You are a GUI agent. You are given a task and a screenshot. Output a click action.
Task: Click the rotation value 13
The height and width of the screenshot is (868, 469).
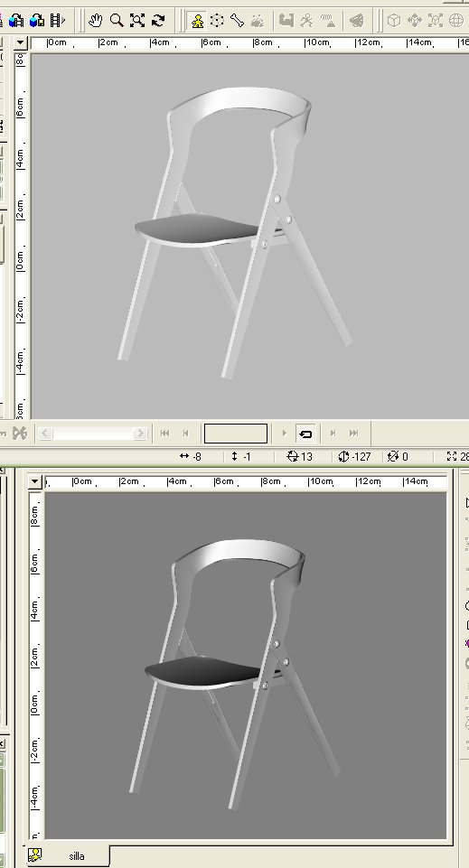(x=306, y=457)
